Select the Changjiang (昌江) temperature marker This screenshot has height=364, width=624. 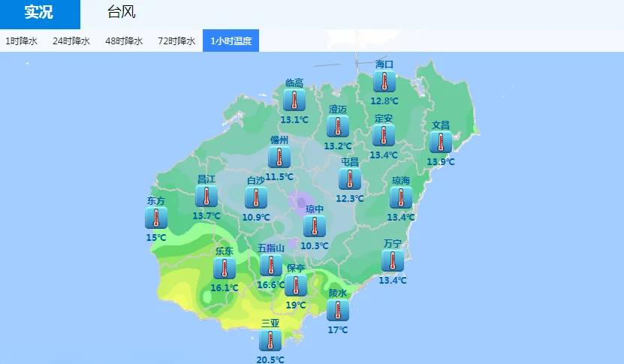206,197
